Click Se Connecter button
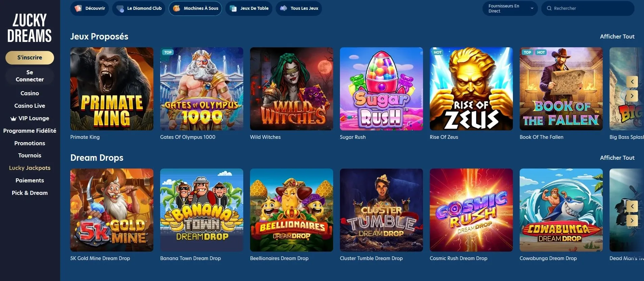The width and height of the screenshot is (644, 281). point(30,76)
